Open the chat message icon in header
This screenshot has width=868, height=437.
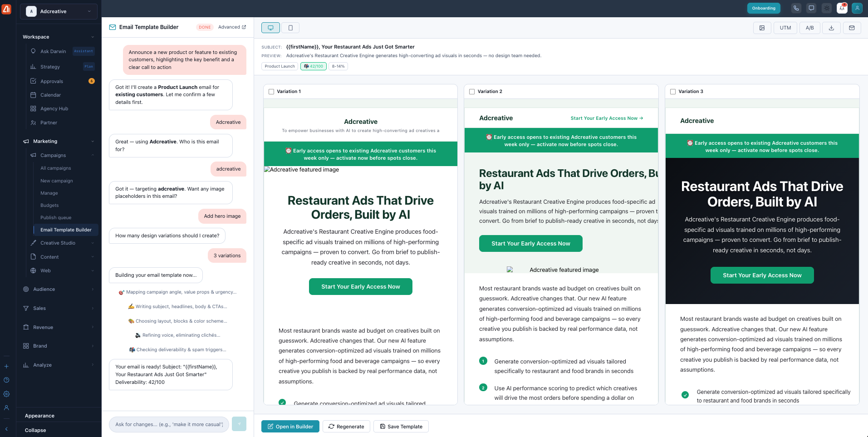[x=811, y=8]
